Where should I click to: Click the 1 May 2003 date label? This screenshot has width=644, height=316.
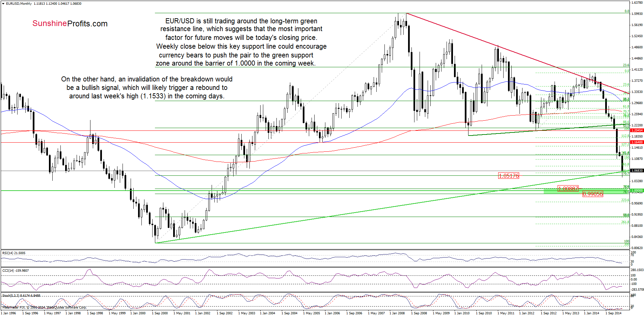247,313
